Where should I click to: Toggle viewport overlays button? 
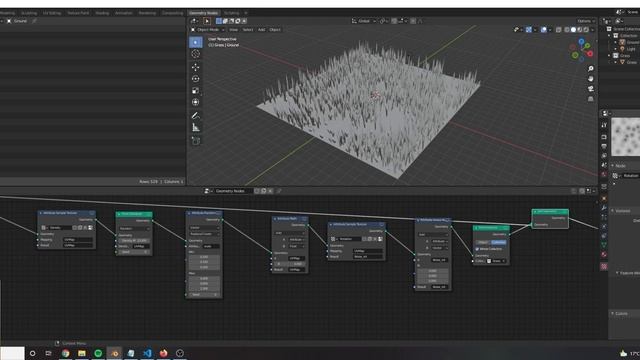tap(544, 30)
